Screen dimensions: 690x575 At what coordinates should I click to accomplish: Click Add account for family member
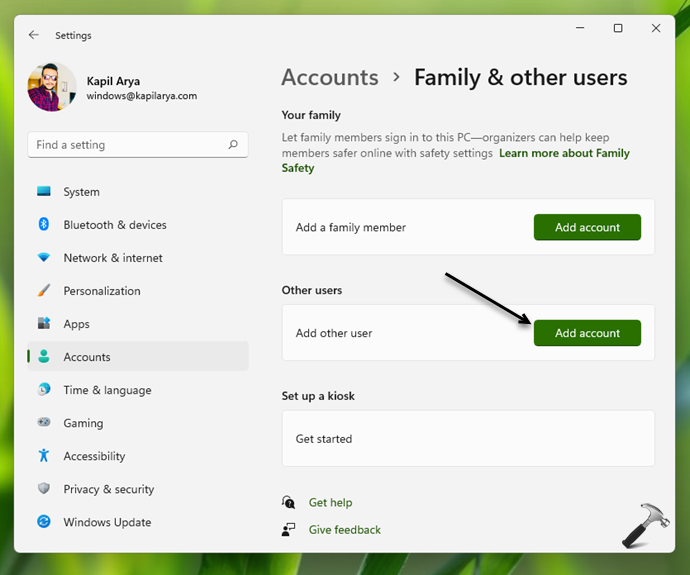[587, 227]
